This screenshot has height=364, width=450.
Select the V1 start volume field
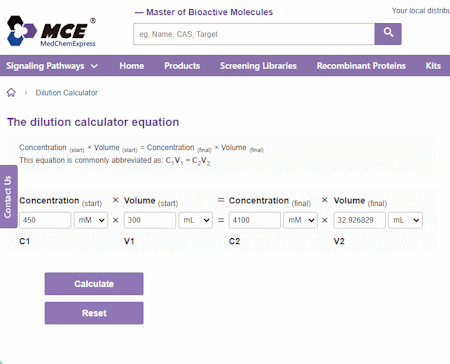coord(150,220)
